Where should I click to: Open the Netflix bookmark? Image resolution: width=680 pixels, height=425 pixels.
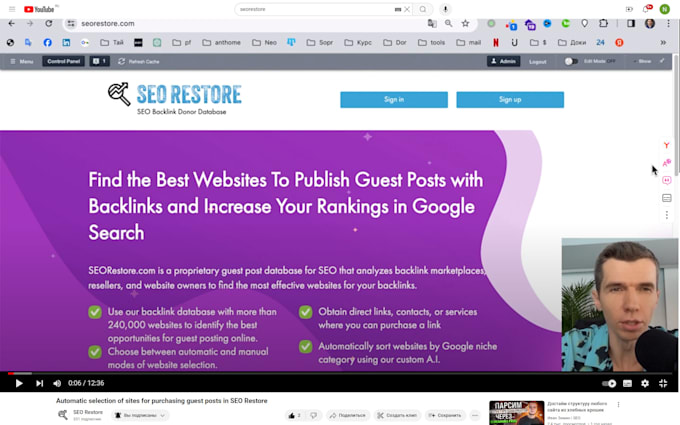click(496, 42)
